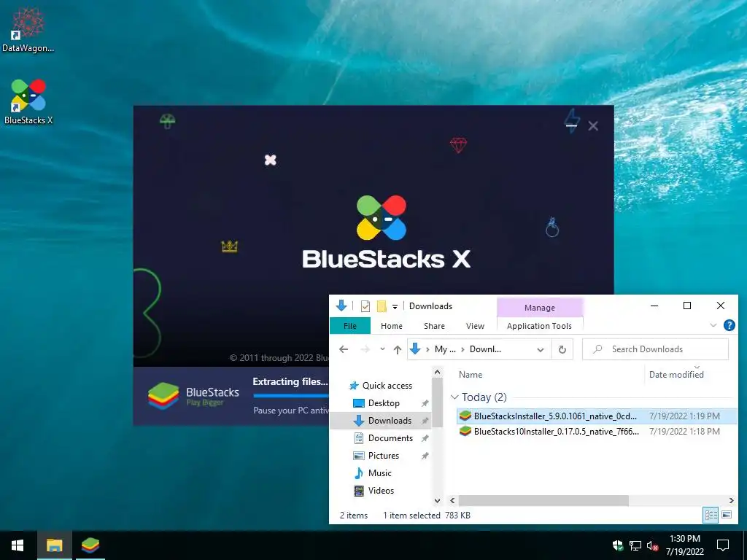Open network status tray icon
This screenshot has height=560, width=747.
(635, 545)
